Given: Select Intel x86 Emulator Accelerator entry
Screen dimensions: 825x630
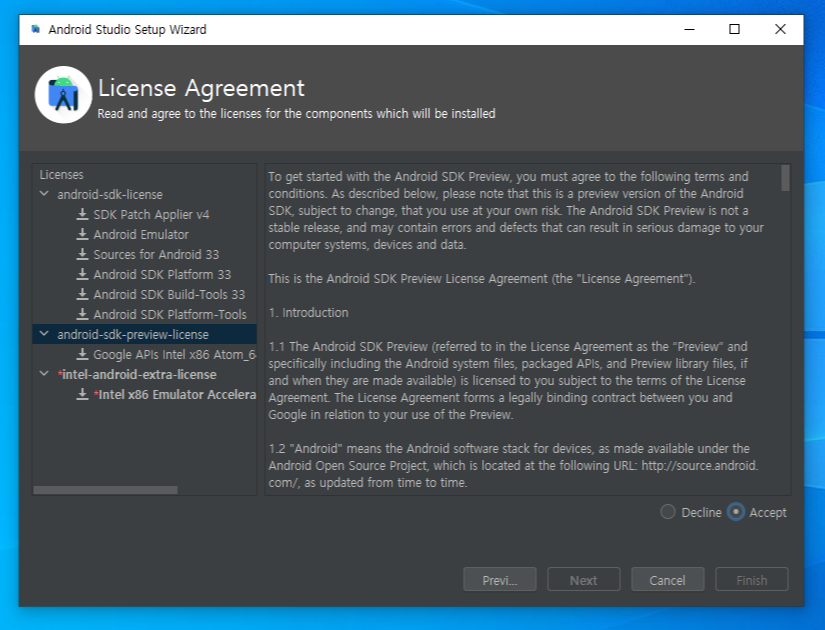Looking at the screenshot, I should pos(175,394).
